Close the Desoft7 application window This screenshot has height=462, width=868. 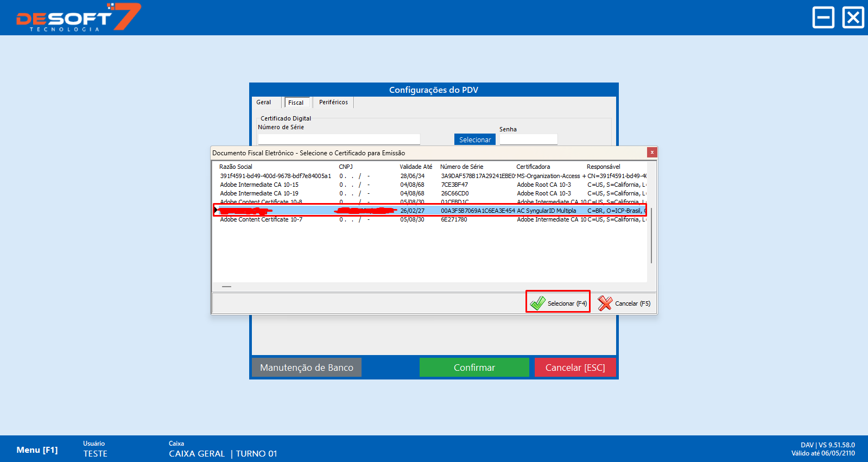(853, 17)
